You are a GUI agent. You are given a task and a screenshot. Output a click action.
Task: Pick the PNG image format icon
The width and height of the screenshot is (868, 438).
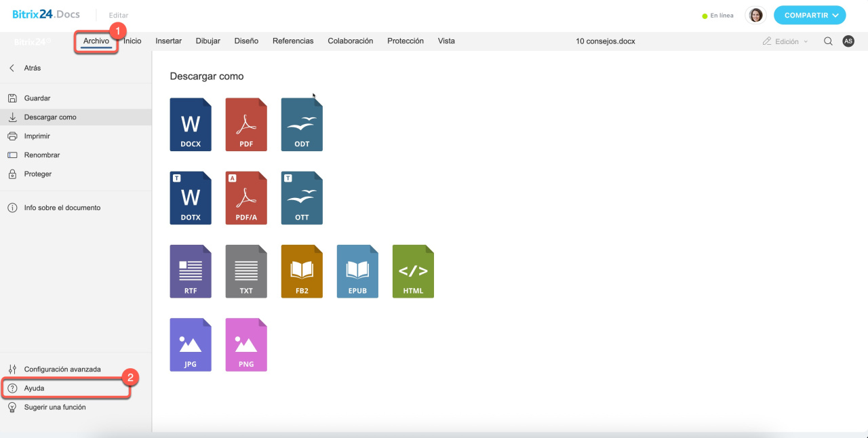pyautogui.click(x=246, y=344)
